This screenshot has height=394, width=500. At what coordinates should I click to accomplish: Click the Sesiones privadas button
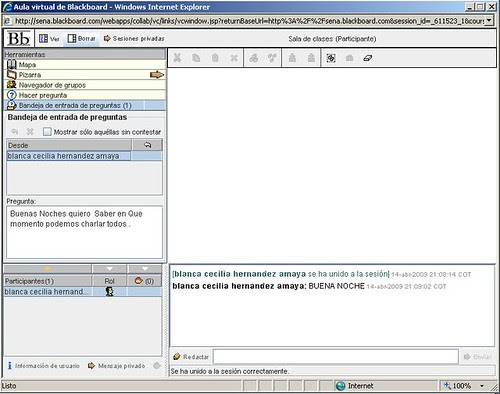tap(134, 39)
